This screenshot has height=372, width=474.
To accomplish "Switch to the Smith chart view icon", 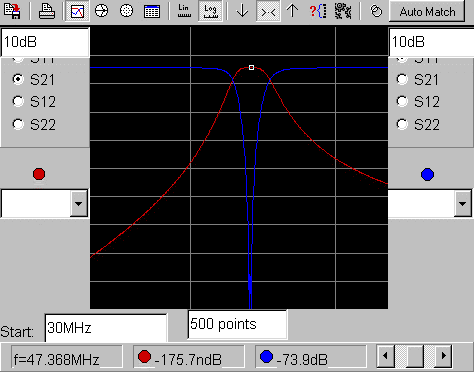I will click(101, 11).
